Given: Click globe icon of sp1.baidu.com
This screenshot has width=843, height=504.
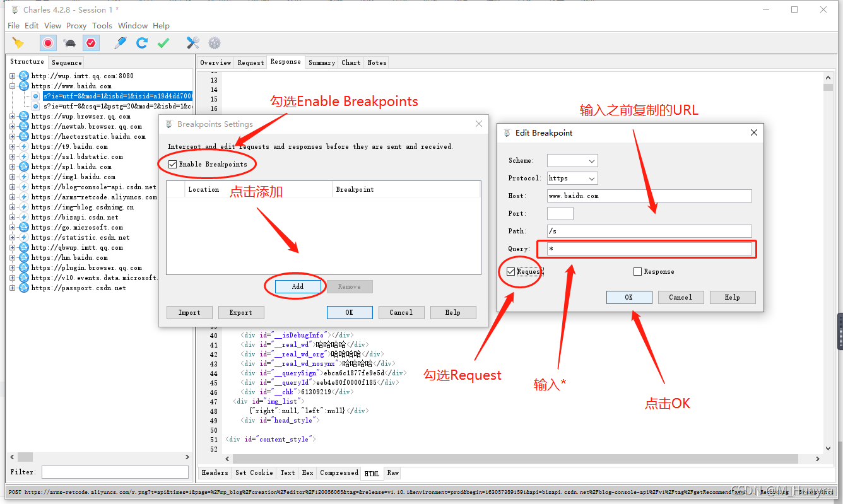Looking at the screenshot, I should coord(24,167).
